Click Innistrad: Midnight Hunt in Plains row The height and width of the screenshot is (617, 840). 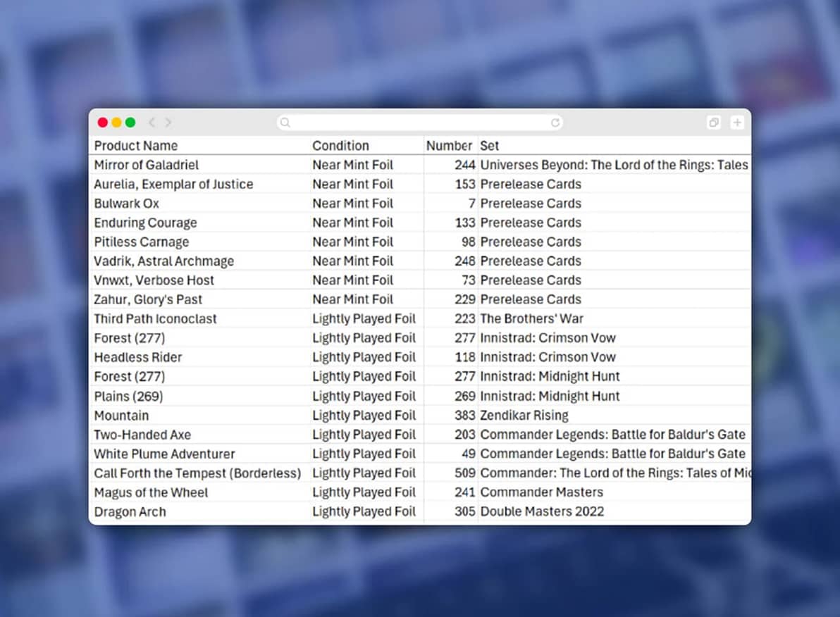coord(550,397)
